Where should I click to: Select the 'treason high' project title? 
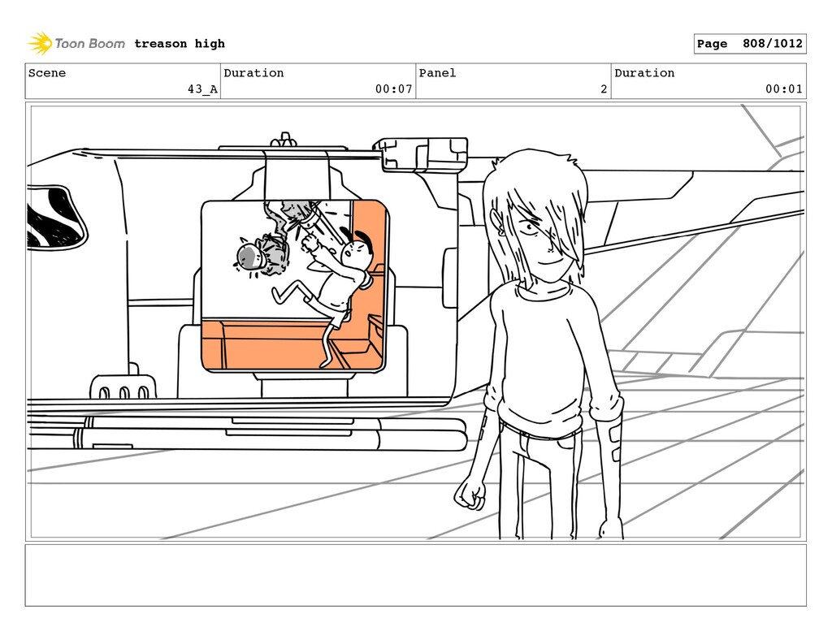coord(180,44)
